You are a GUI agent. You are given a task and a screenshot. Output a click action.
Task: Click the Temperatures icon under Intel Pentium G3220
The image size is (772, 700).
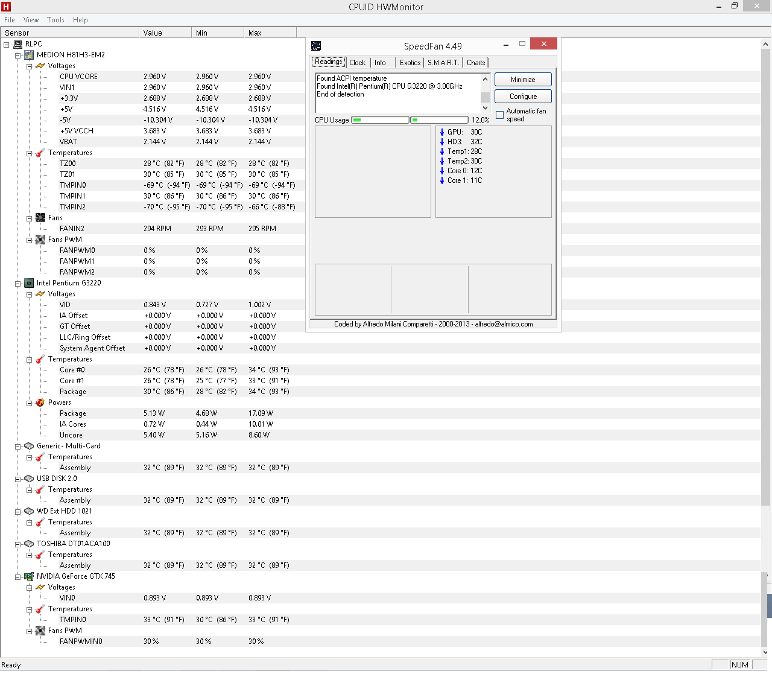pos(40,359)
